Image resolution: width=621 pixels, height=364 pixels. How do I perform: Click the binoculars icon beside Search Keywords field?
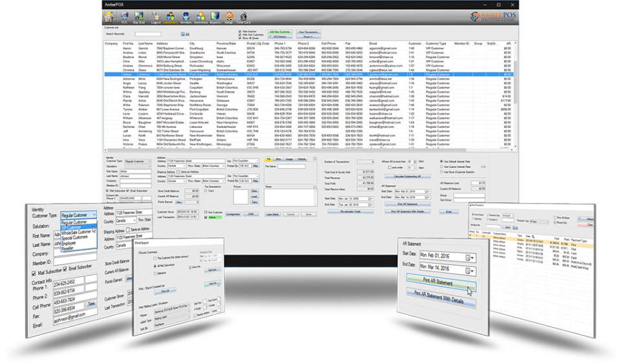pyautogui.click(x=188, y=34)
